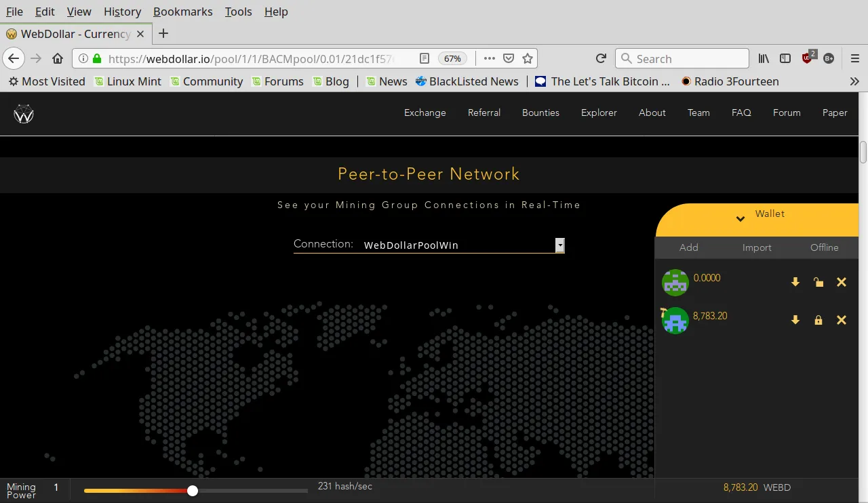The image size is (868, 503).
Task: Toggle the closed lock on 8,783.20 wallet
Action: coord(818,320)
